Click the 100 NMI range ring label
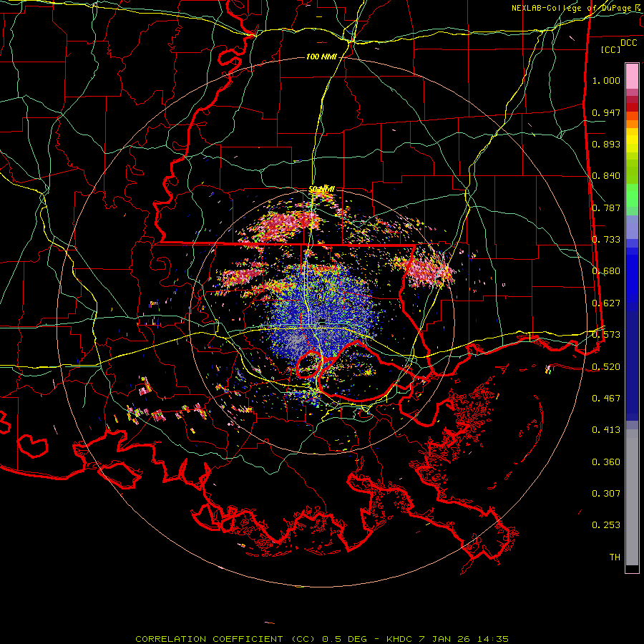This screenshot has height=644, width=644. pyautogui.click(x=321, y=57)
